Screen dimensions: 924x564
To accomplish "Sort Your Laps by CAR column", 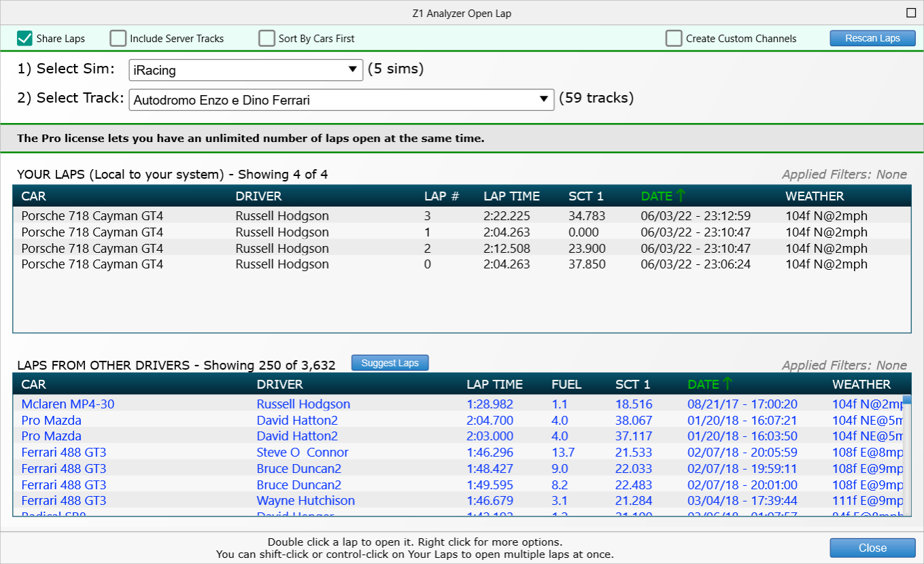I will coord(33,196).
